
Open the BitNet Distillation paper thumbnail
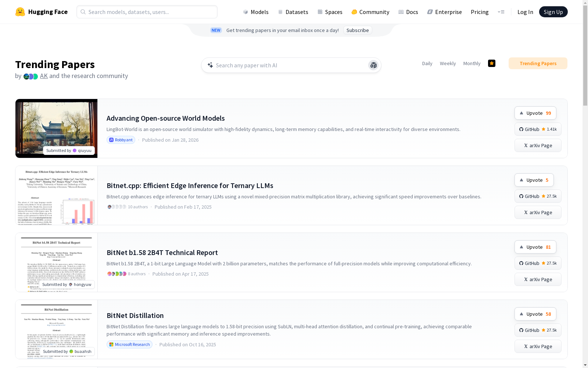(56, 329)
